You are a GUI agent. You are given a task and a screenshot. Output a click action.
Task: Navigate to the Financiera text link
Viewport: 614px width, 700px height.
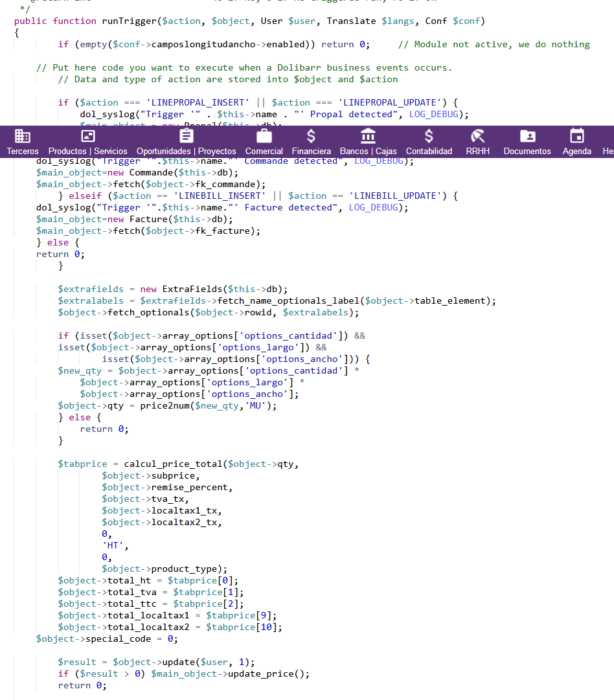click(311, 152)
